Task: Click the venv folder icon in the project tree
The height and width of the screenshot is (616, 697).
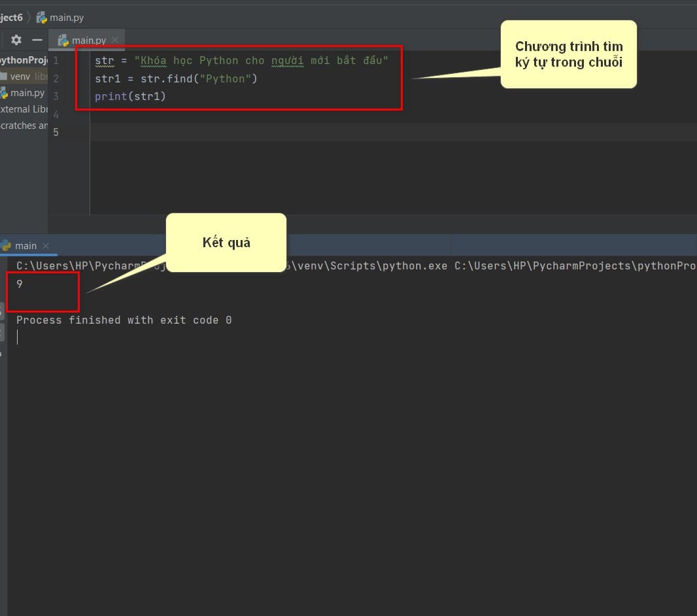Action: point(4,77)
